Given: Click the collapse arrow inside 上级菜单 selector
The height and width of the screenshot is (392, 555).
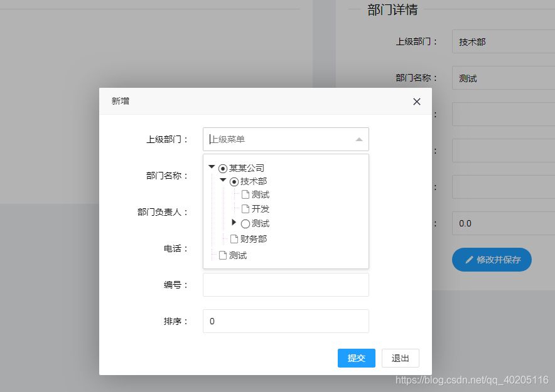Looking at the screenshot, I should pyautogui.click(x=358, y=139).
